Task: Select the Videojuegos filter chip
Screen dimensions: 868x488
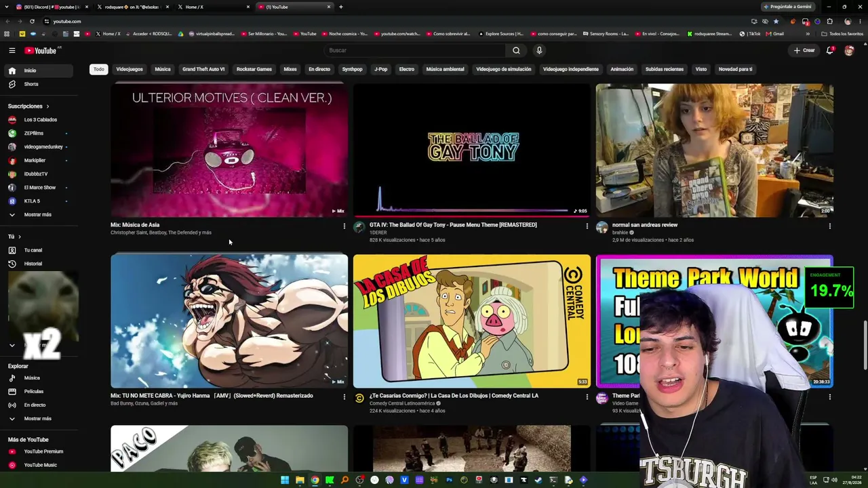Action: click(130, 69)
